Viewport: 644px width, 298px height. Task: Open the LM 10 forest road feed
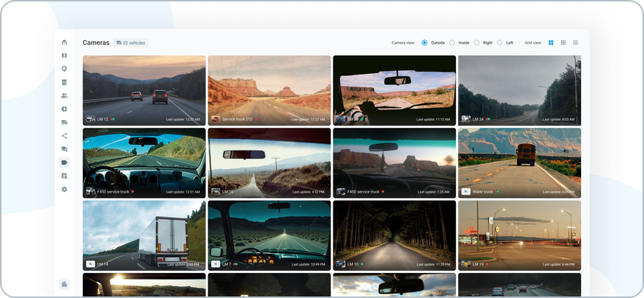coord(394,236)
